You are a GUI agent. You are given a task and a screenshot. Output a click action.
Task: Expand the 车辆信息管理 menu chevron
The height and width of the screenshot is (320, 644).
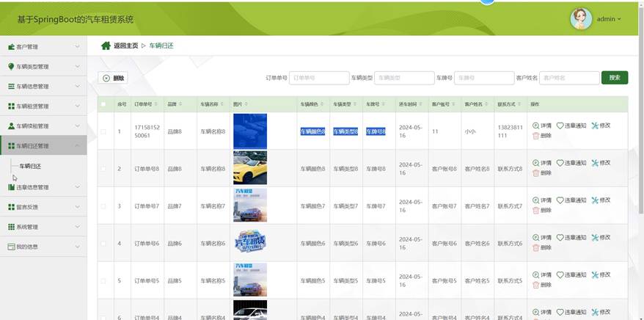point(78,87)
